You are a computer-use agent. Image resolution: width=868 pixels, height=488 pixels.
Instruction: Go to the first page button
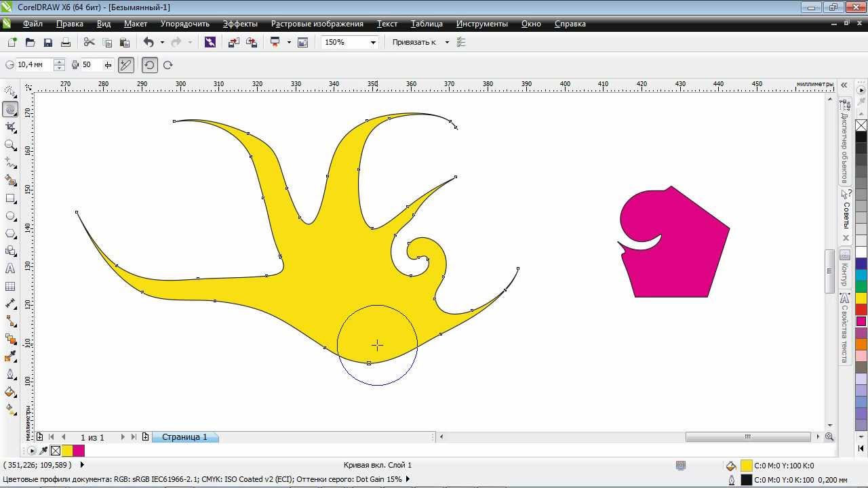52,437
